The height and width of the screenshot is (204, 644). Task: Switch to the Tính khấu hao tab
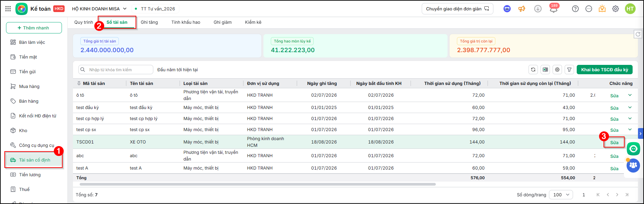click(186, 22)
